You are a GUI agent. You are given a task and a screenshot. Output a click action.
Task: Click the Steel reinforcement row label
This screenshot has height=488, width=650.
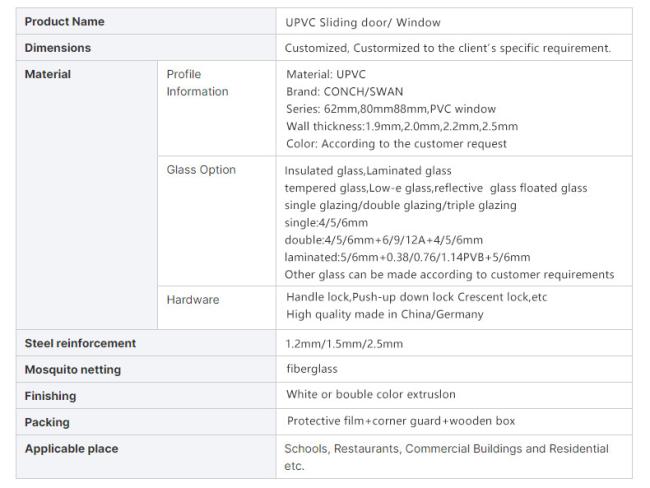coord(80,343)
